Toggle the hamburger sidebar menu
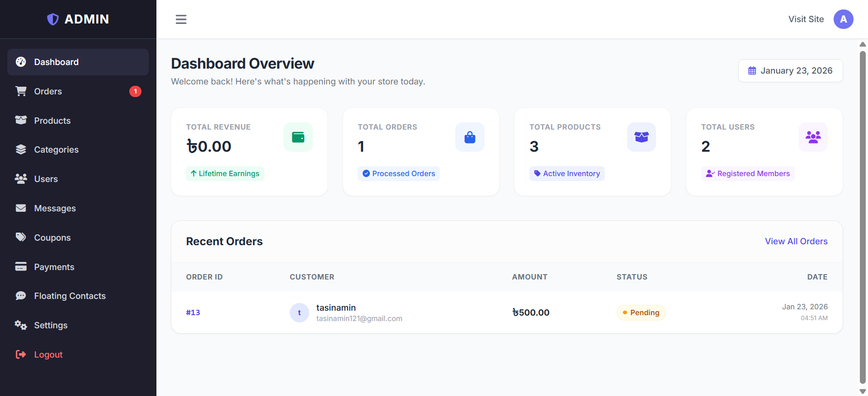 (181, 19)
